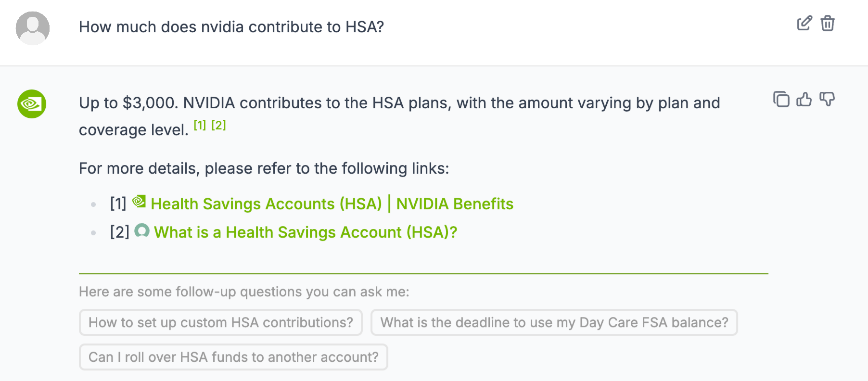Click the "Up to $3,000" answer text
Image resolution: width=868 pixels, height=381 pixels.
(x=399, y=103)
